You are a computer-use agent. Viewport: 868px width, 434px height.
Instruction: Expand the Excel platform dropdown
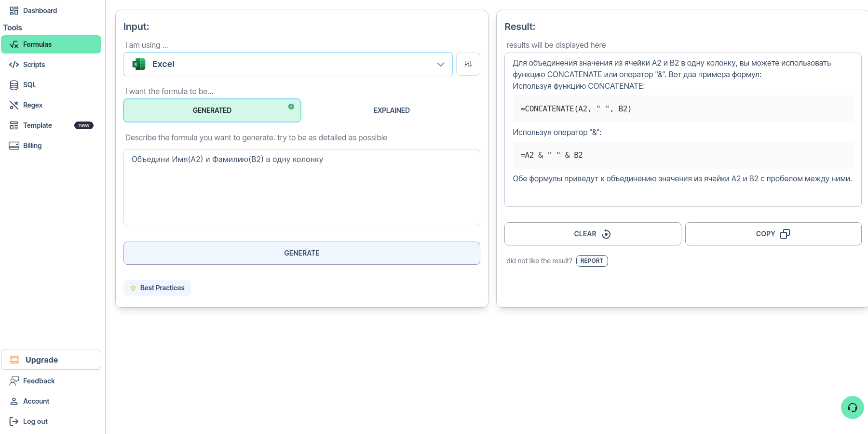(287, 64)
